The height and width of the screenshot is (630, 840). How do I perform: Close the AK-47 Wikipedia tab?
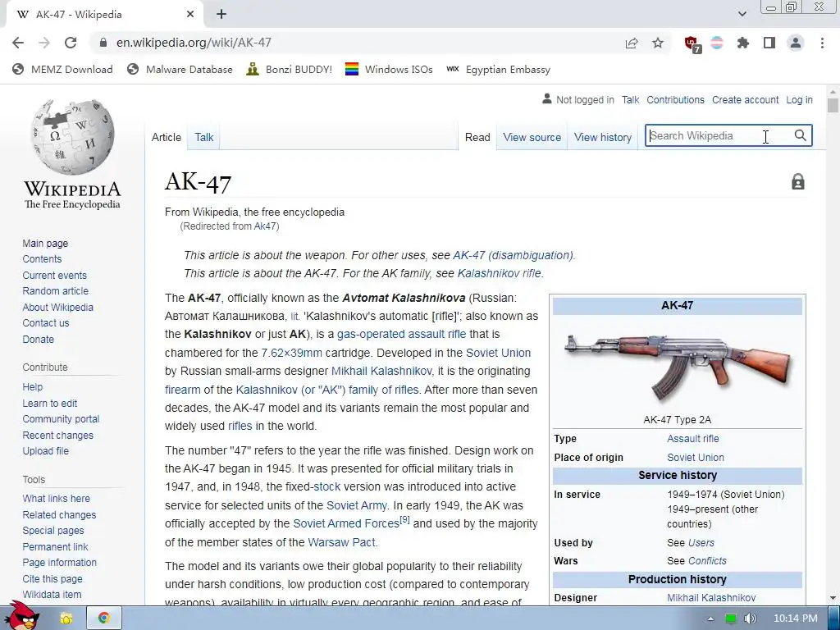tap(190, 15)
